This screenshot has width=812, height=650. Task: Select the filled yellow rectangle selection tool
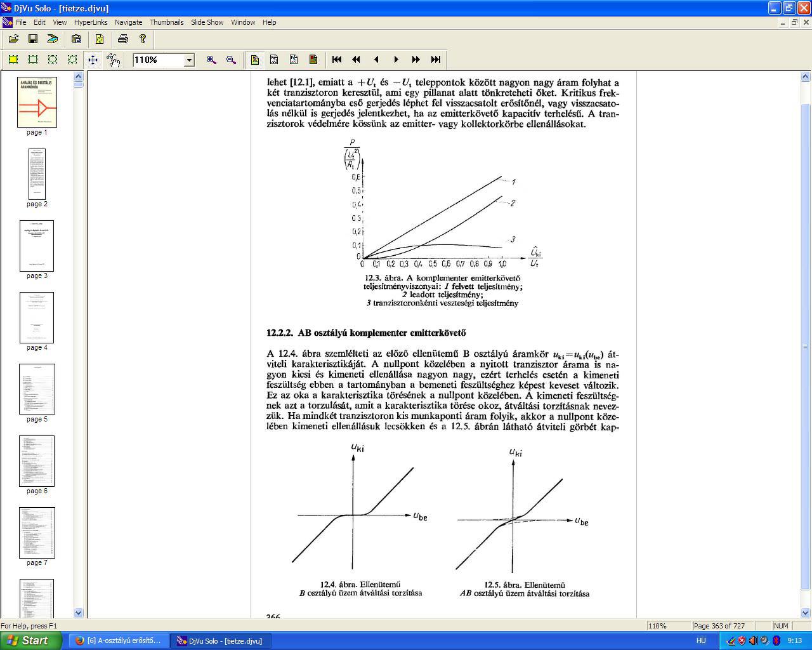click(13, 60)
